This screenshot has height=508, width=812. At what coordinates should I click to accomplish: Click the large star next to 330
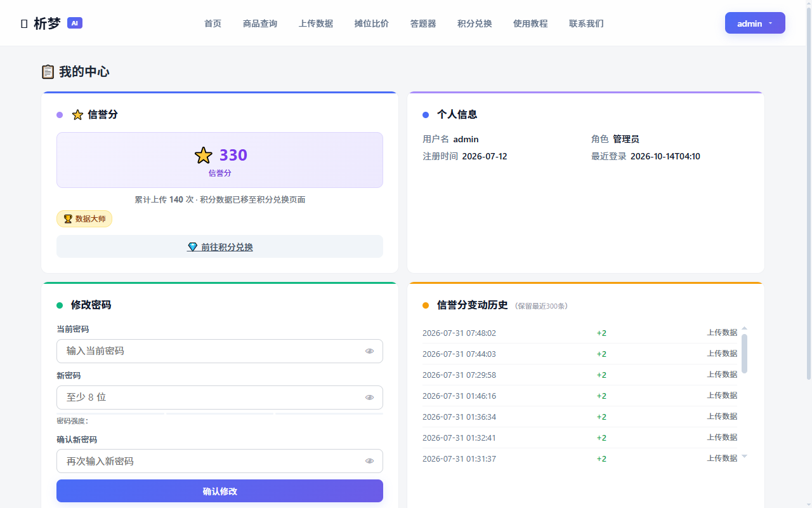coord(204,156)
